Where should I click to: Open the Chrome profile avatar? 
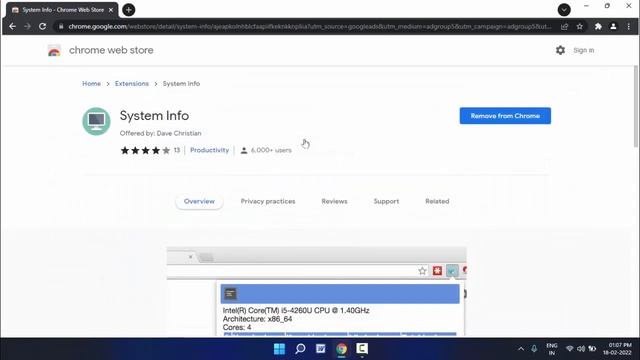click(613, 27)
